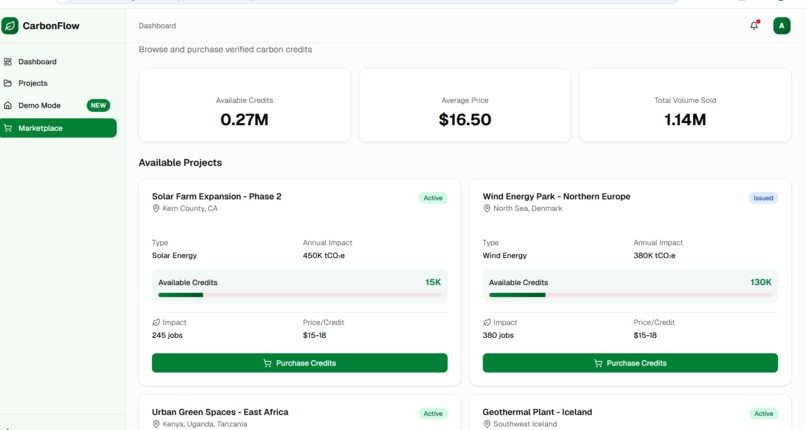Click the Projects folder icon in sidebar
This screenshot has height=430, width=806.
(8, 83)
